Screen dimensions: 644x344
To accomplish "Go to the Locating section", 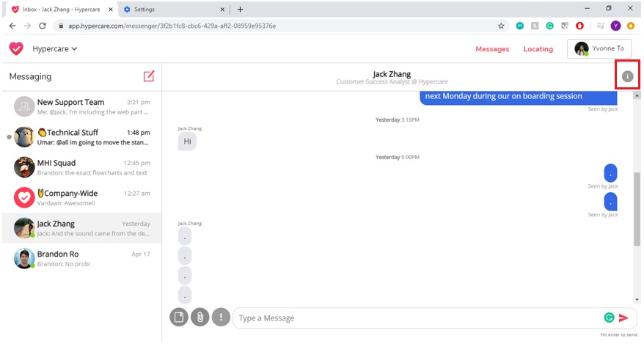I will [538, 49].
